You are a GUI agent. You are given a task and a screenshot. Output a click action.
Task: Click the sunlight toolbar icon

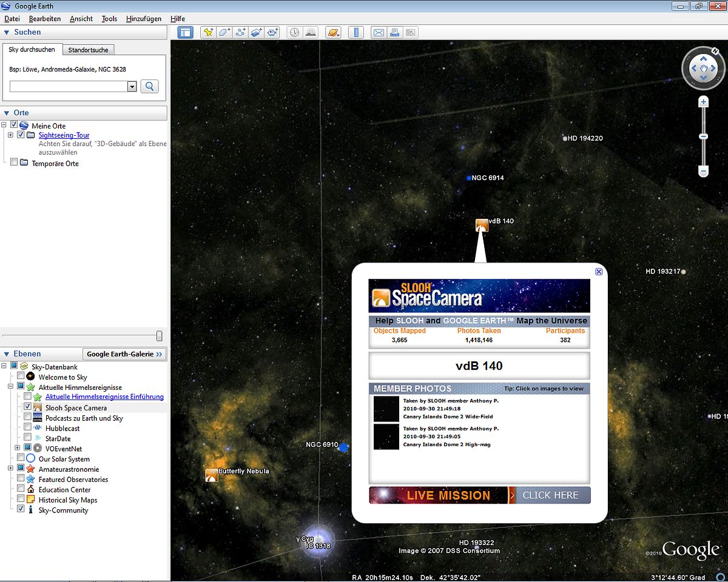click(x=310, y=33)
